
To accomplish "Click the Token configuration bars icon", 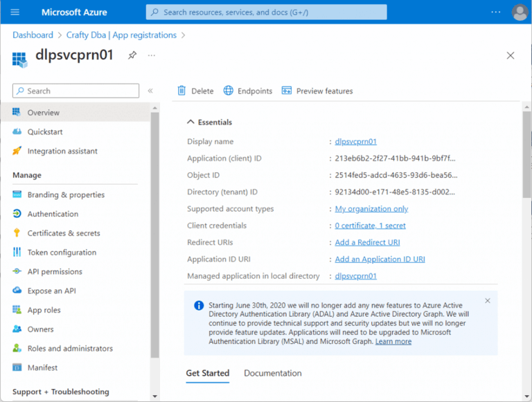I will click(x=17, y=252).
